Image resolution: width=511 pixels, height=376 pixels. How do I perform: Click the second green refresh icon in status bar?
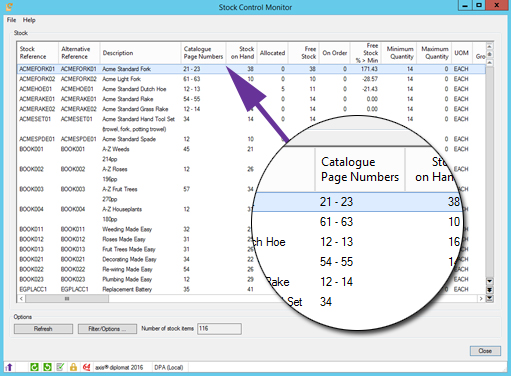tap(47, 367)
